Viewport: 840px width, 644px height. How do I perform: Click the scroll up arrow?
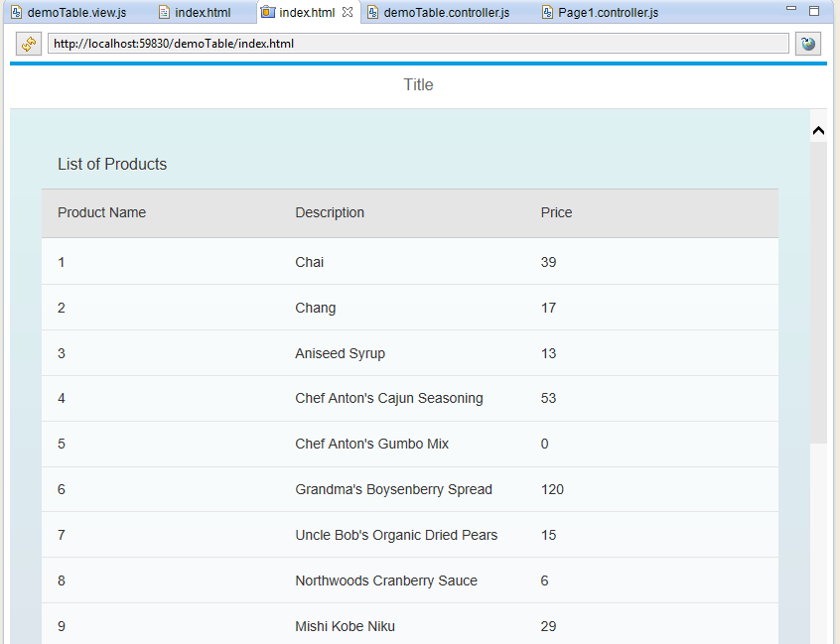coord(818,131)
